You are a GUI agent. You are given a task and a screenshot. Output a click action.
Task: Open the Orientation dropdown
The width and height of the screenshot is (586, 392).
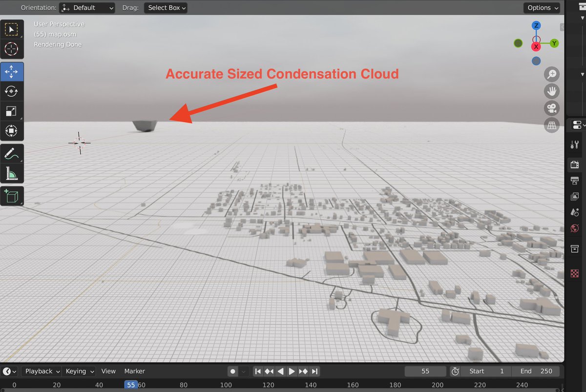[87, 7]
